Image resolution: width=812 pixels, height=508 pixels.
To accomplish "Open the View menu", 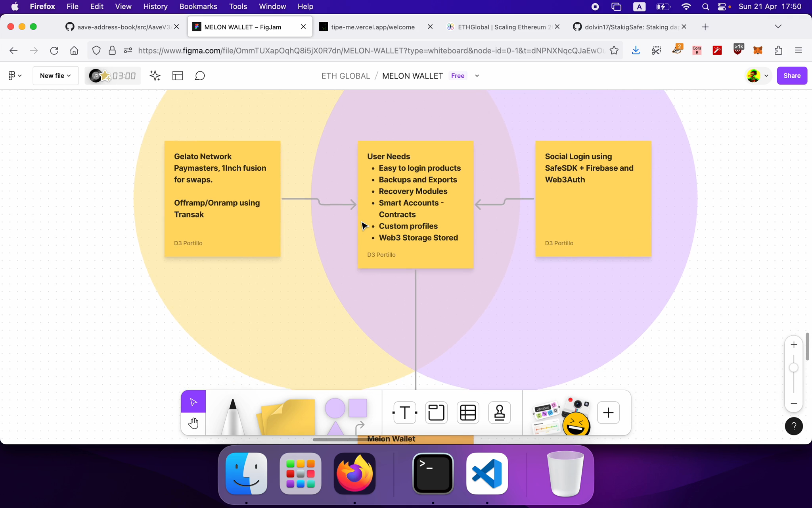I will pyautogui.click(x=123, y=6).
